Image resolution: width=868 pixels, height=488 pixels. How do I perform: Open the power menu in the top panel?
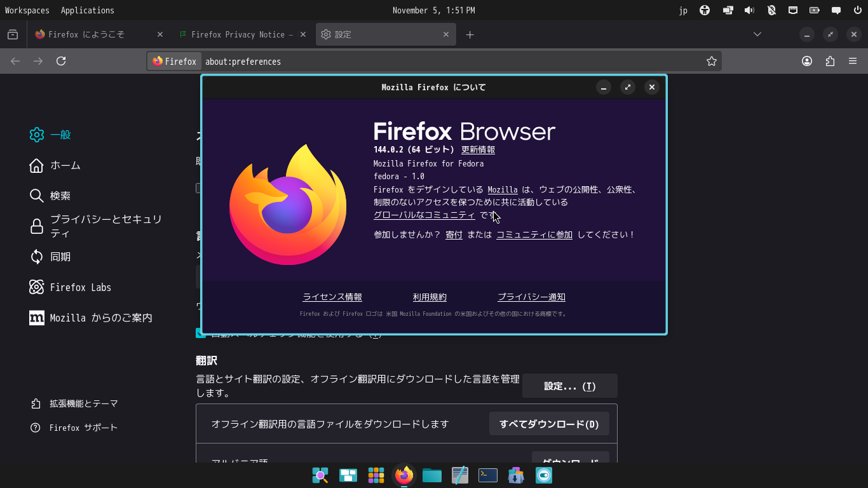(x=857, y=10)
